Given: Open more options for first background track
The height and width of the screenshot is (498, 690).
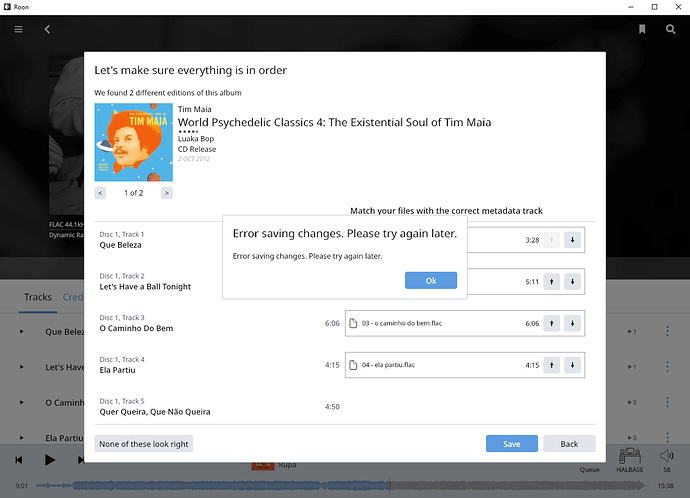Looking at the screenshot, I should (667, 331).
